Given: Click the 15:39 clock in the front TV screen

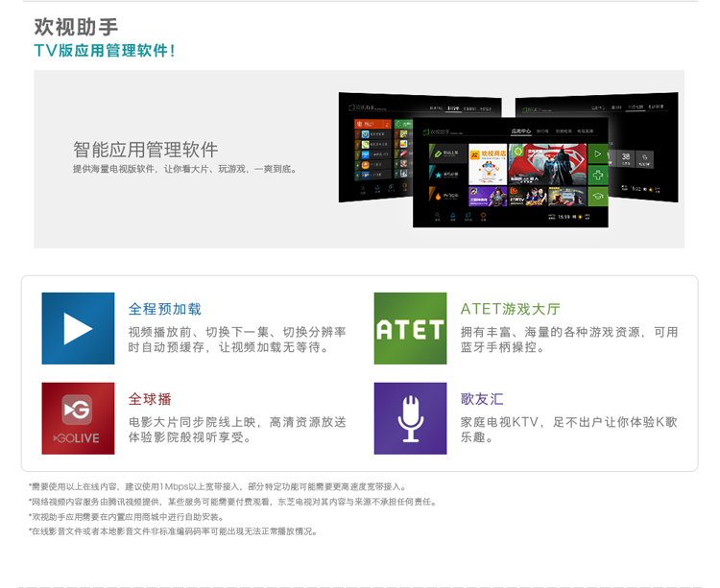Looking at the screenshot, I should (564, 217).
